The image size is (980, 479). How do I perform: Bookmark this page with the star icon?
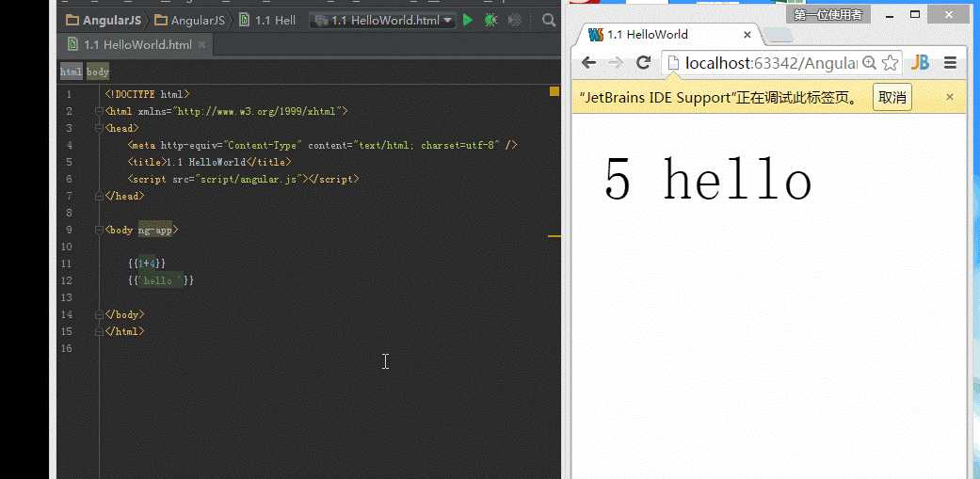click(890, 62)
